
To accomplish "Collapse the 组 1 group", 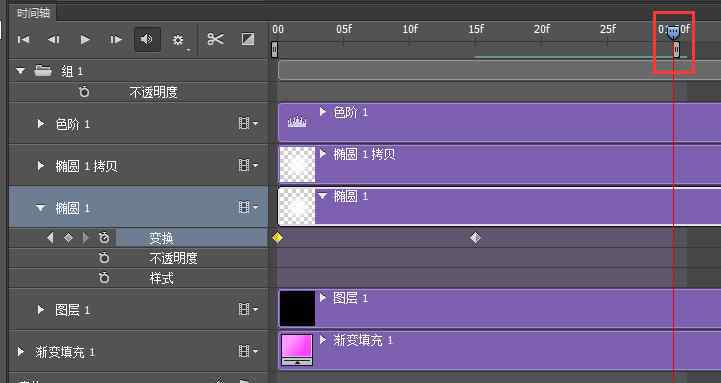I will pyautogui.click(x=20, y=71).
